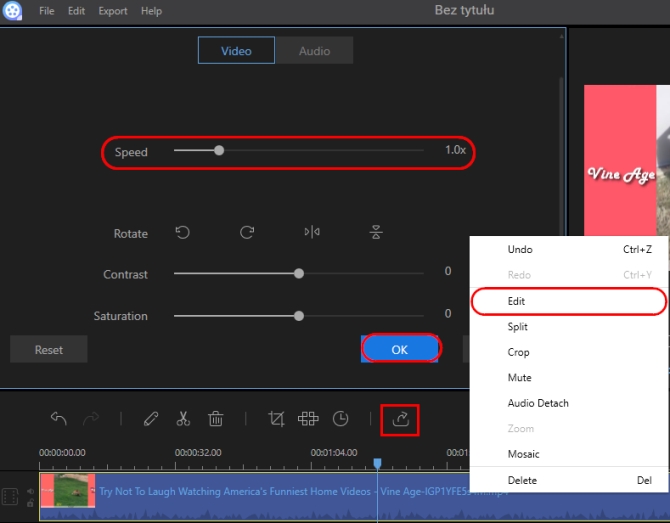Click the 00:00:32.00 timeline ruler mark
This screenshot has height=523, width=670.
198,452
